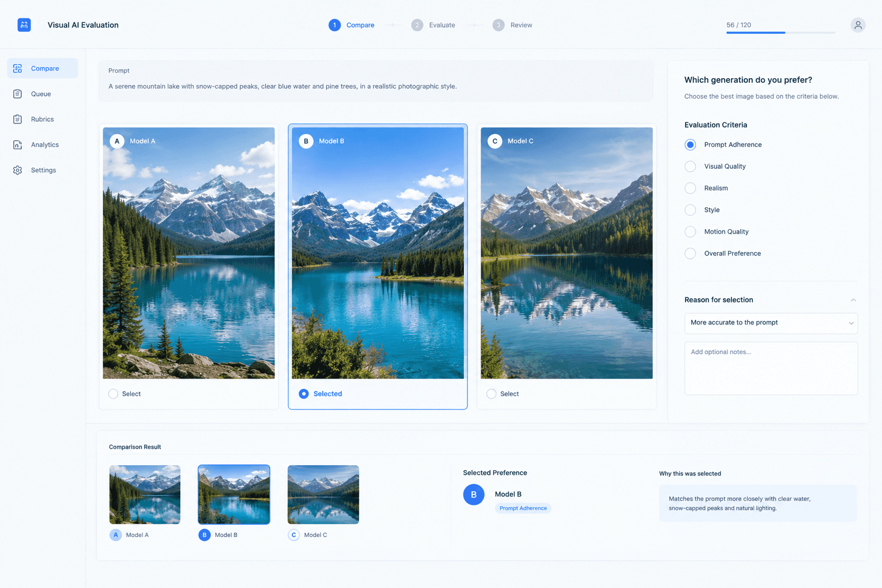The width and height of the screenshot is (882, 588).
Task: Choose Model A's Select radio
Action: tap(113, 394)
